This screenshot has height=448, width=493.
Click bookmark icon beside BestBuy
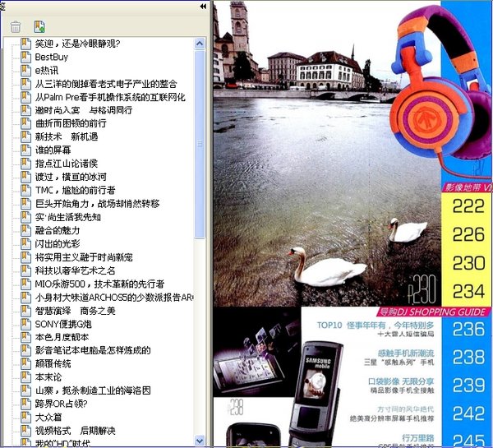click(x=25, y=57)
